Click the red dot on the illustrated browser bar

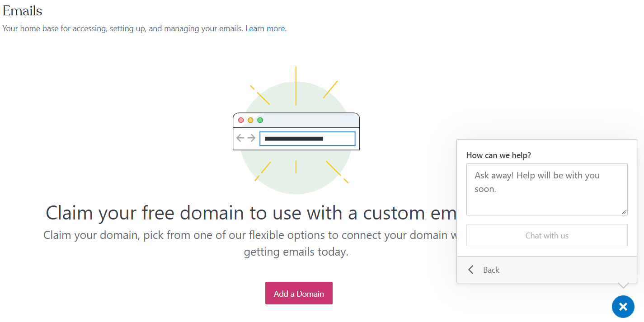click(x=241, y=120)
